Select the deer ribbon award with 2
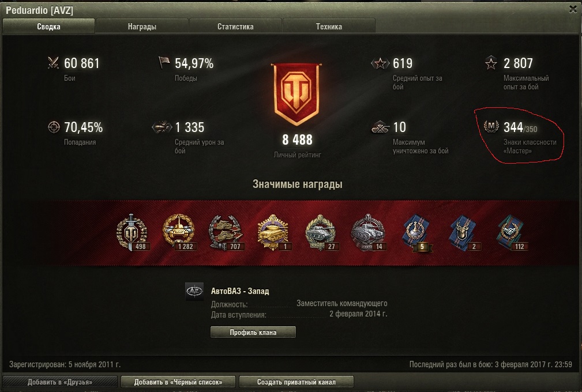 click(463, 233)
